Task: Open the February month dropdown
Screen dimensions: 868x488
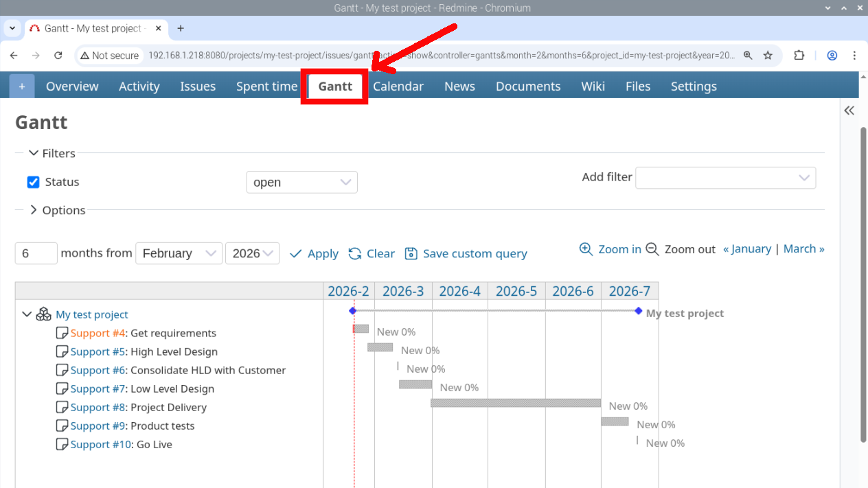Action: pyautogui.click(x=179, y=253)
